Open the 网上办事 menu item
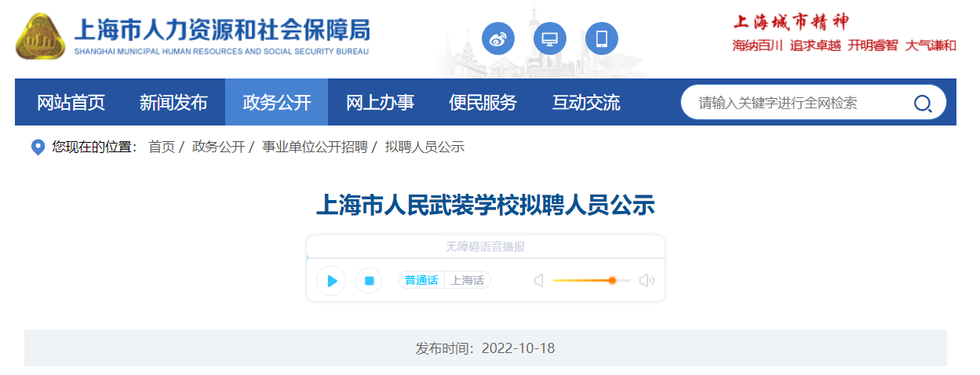 (x=380, y=102)
